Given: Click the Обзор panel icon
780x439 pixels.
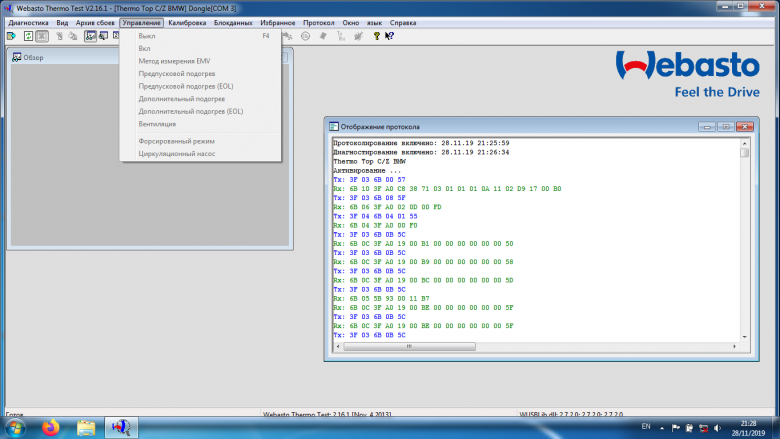Looking at the screenshot, I should pyautogui.click(x=16, y=57).
